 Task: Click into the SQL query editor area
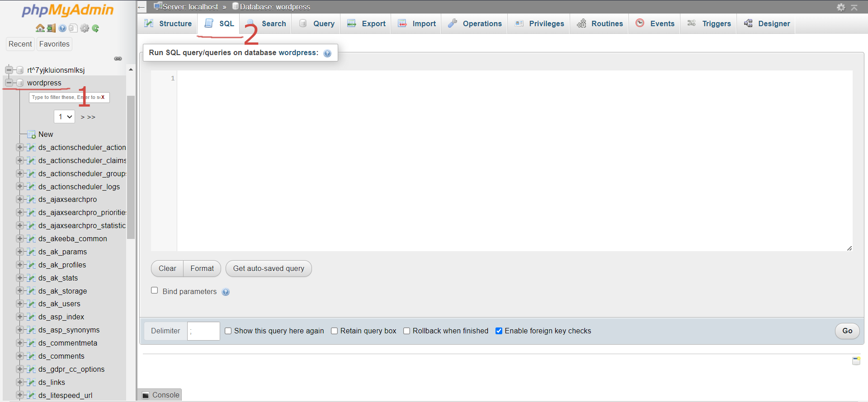point(514,160)
